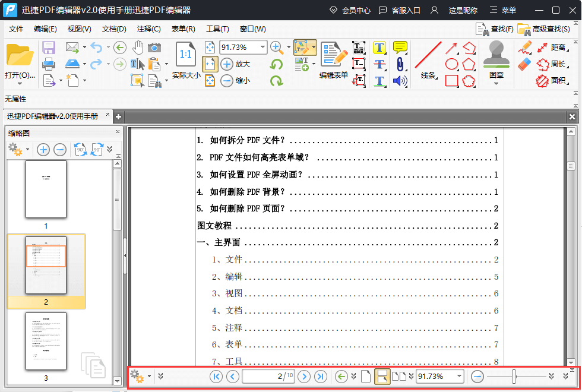Click the Open folder icon

tap(20, 55)
